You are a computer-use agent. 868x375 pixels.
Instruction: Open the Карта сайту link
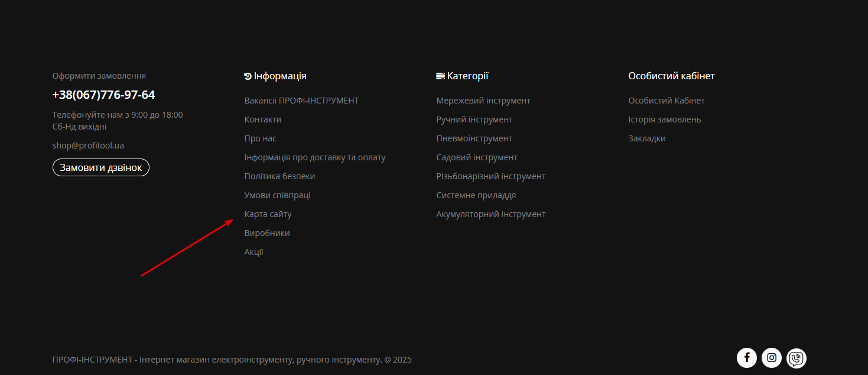268,214
